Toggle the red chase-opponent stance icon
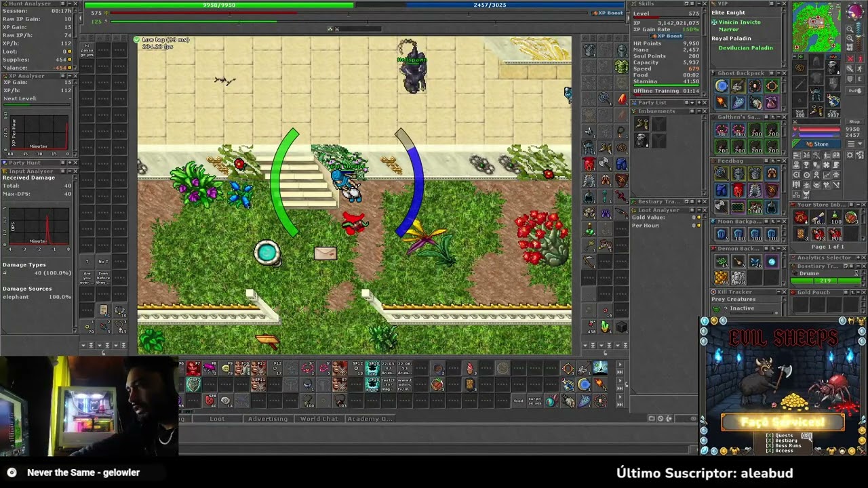The width and height of the screenshot is (868, 488). point(860,58)
